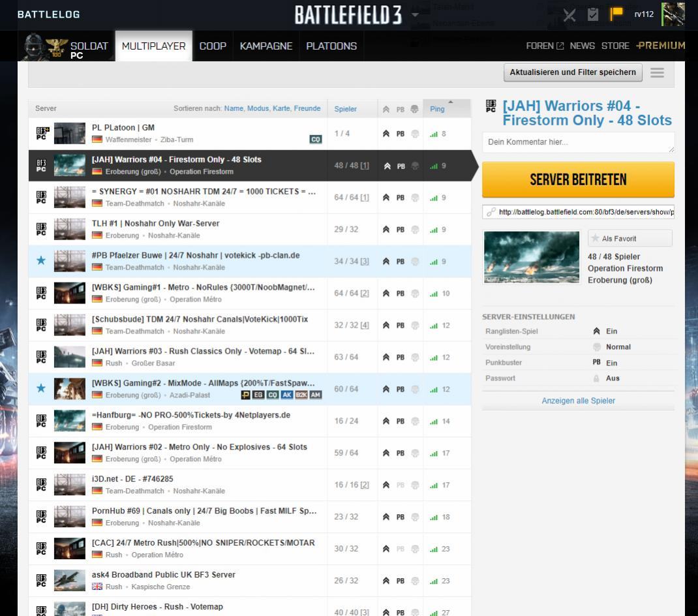Select [JAH] Warriors #03 Rush Classics server
698x616 pixels.
pos(250,357)
